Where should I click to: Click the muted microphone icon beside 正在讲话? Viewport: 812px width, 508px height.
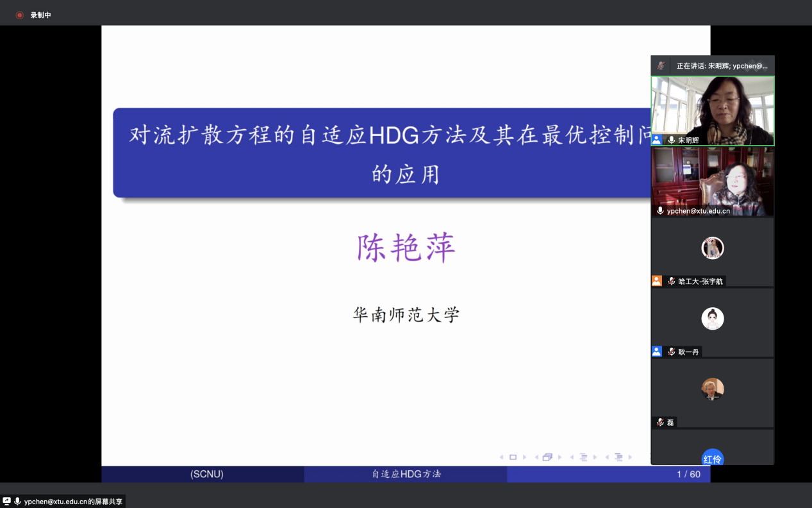(x=661, y=65)
